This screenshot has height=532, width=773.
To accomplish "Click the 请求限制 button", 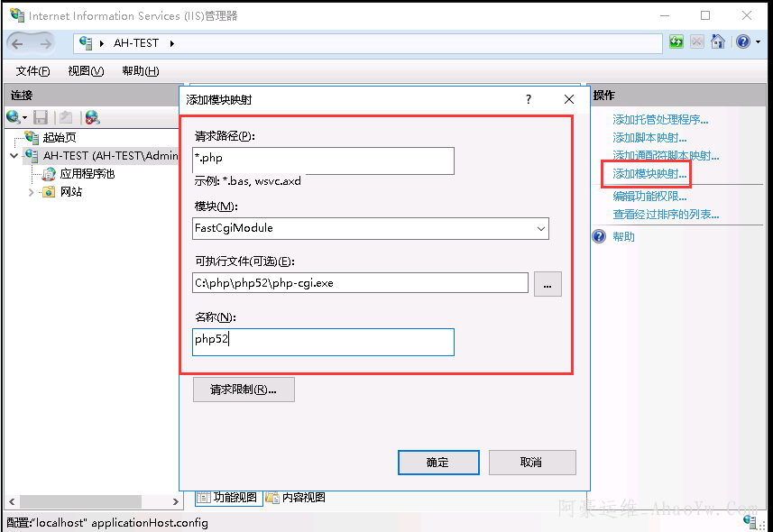I will point(244,390).
